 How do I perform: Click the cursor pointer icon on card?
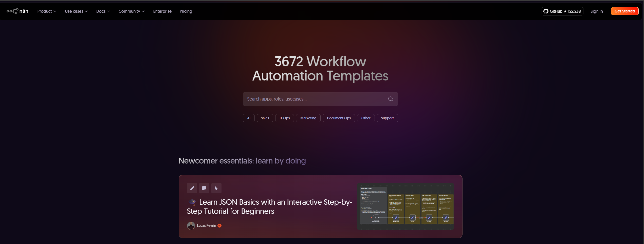[x=216, y=188]
